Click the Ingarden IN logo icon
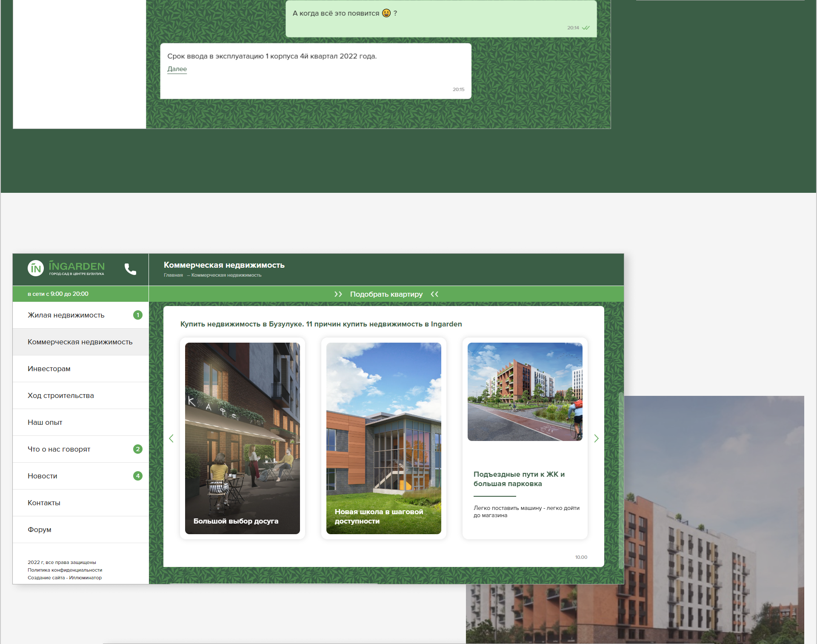 coord(36,268)
